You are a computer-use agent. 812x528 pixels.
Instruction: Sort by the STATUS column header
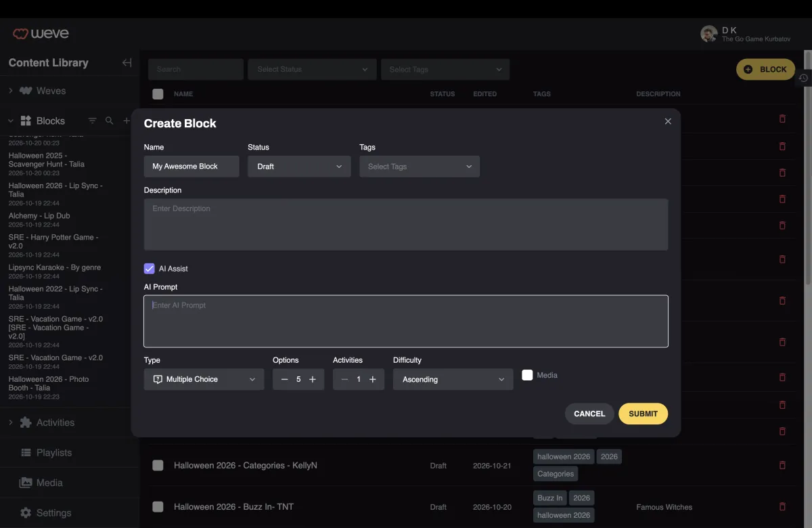[x=443, y=94]
